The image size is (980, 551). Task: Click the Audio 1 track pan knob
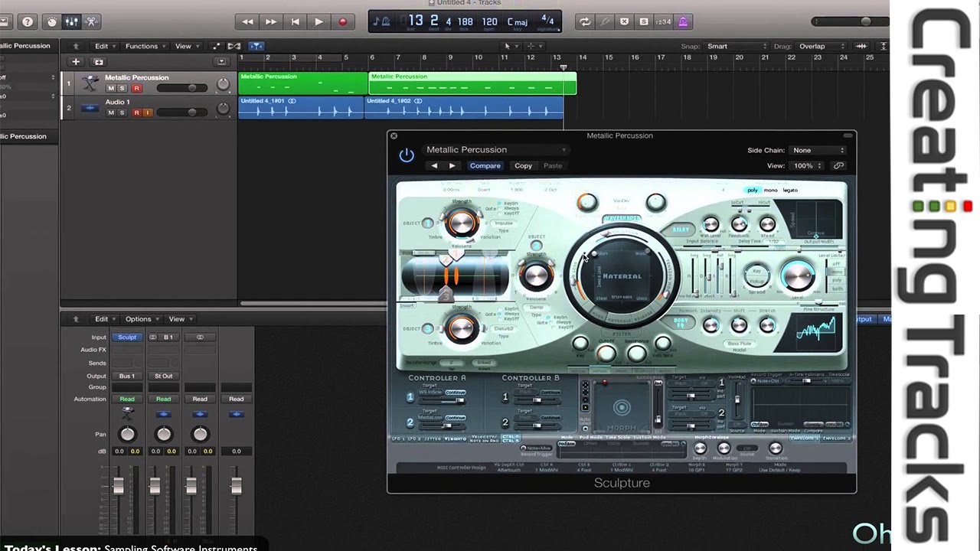click(223, 108)
